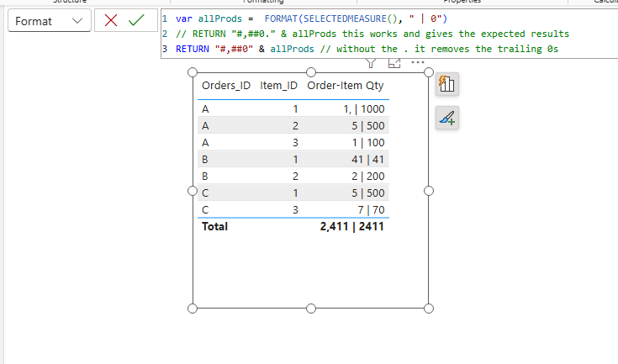Commit the formula with the green checkmark
618x364 pixels.
click(x=136, y=20)
